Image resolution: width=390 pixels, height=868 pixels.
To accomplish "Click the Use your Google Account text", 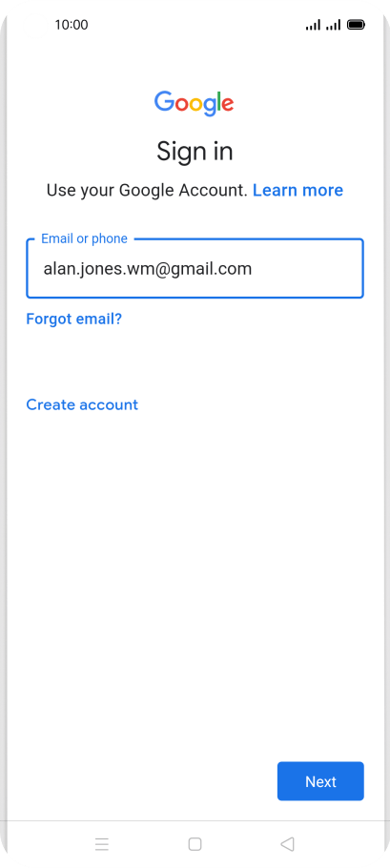I will [x=147, y=190].
